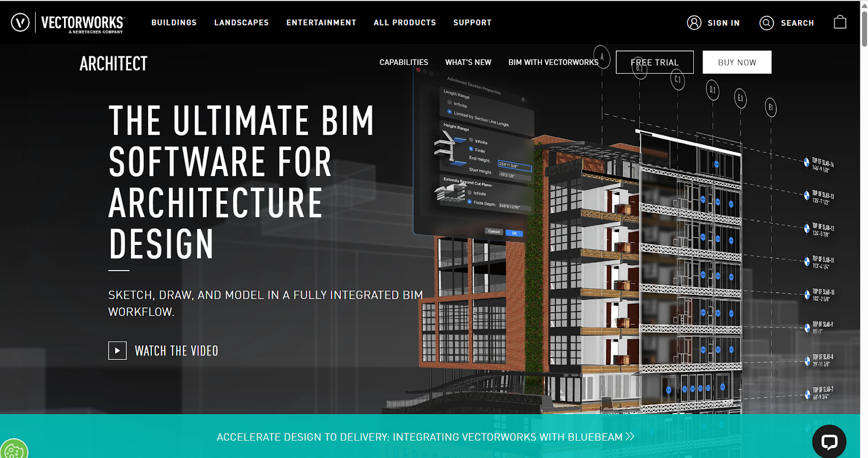Click the double chevron after Bluebeam banner
The height and width of the screenshot is (458, 868).
pyautogui.click(x=630, y=436)
